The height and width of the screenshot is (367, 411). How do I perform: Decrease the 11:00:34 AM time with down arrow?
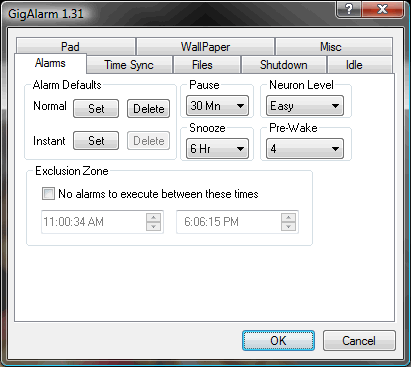pos(153,227)
